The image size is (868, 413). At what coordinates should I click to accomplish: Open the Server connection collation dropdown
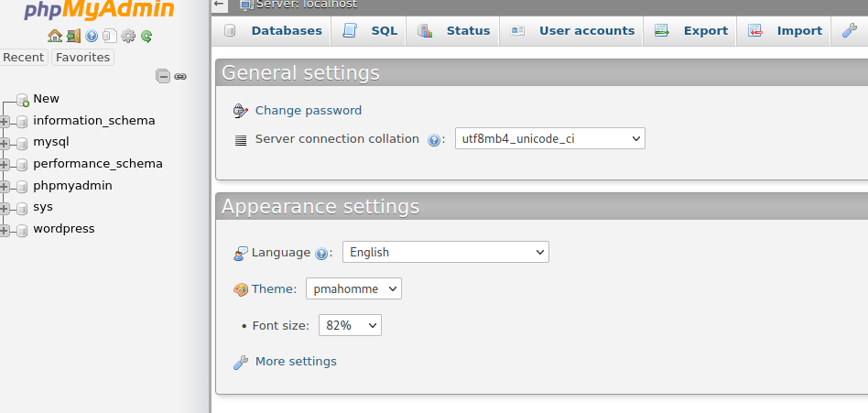point(549,138)
